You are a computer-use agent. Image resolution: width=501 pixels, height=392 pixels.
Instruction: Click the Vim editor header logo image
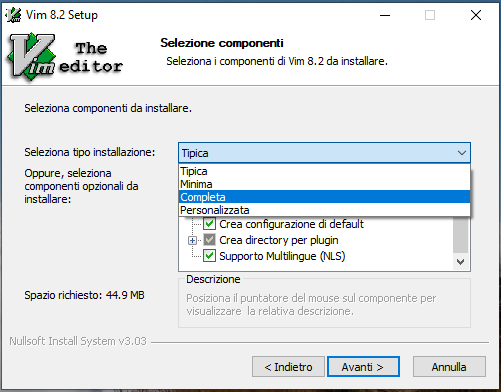pos(65,57)
